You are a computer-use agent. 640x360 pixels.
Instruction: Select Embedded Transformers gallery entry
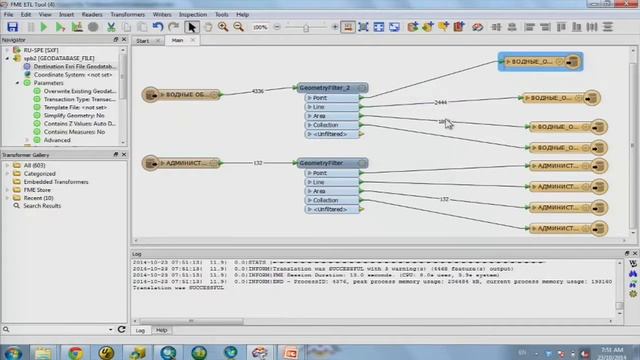[x=56, y=182]
